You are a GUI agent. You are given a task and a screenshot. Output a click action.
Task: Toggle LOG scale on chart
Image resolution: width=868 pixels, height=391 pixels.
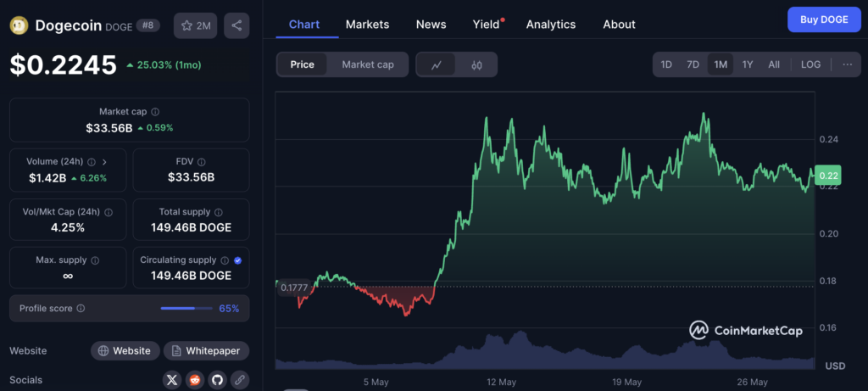[810, 64]
